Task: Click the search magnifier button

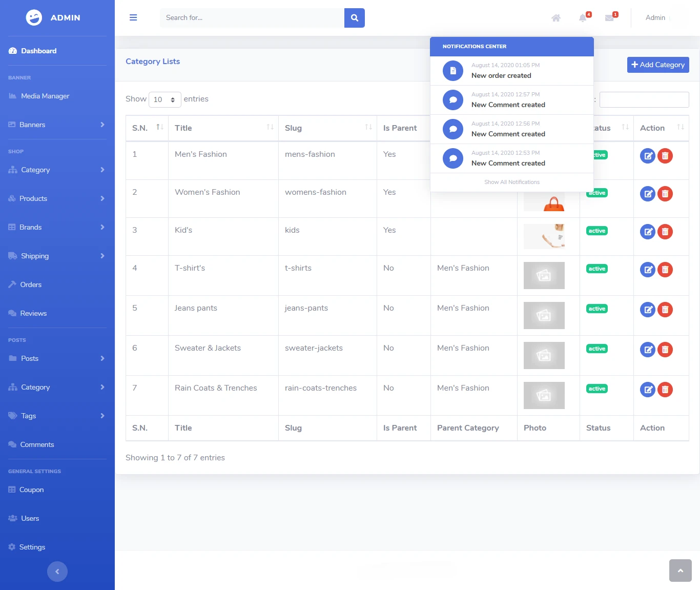Action: coord(354,17)
